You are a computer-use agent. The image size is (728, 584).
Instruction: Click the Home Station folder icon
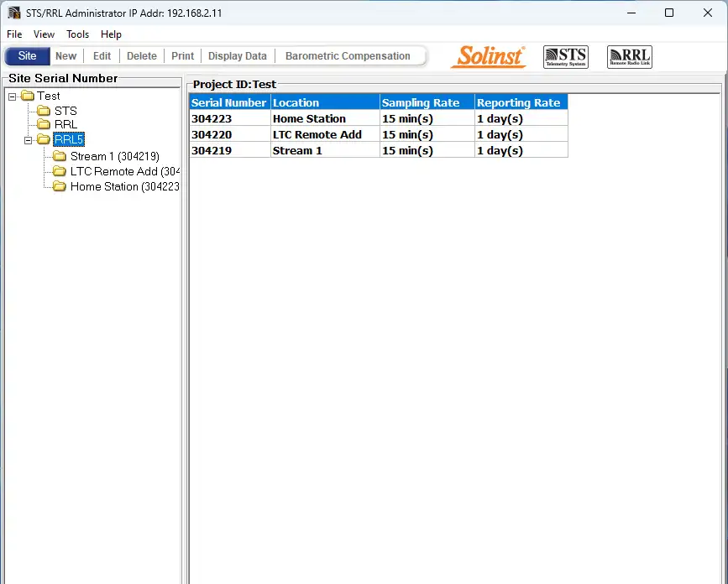[60, 186]
